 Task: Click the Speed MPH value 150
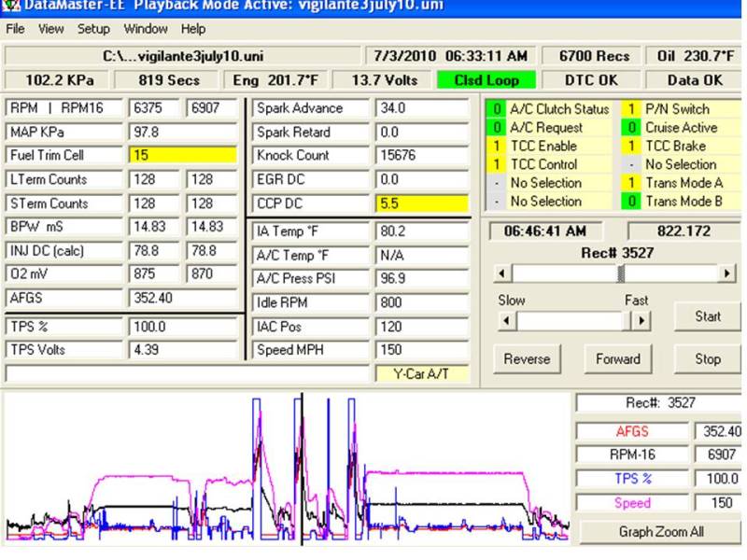coord(421,350)
